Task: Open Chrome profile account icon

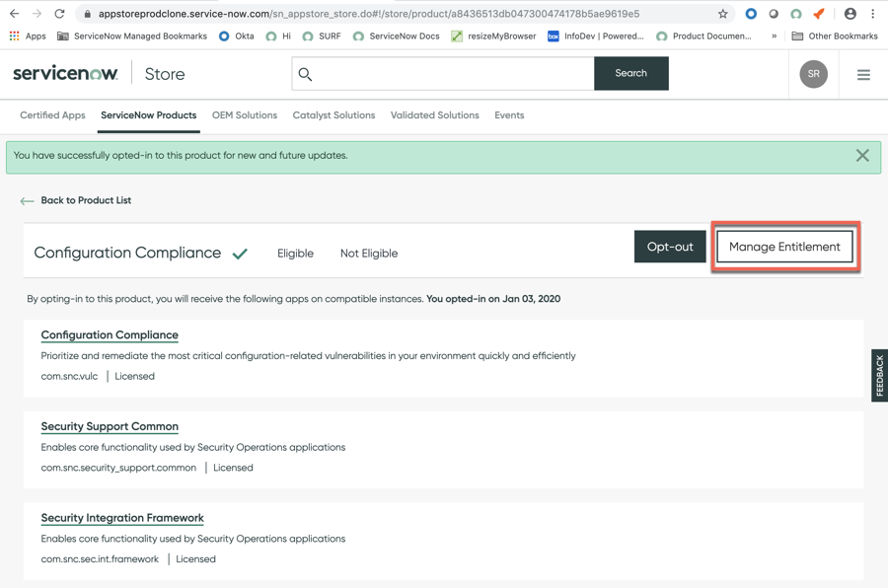Action: 851,14
